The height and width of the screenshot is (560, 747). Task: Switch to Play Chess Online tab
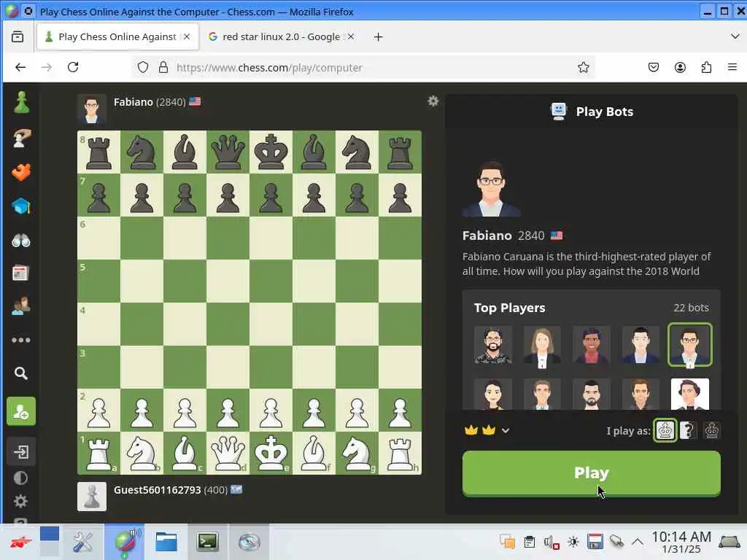point(117,36)
